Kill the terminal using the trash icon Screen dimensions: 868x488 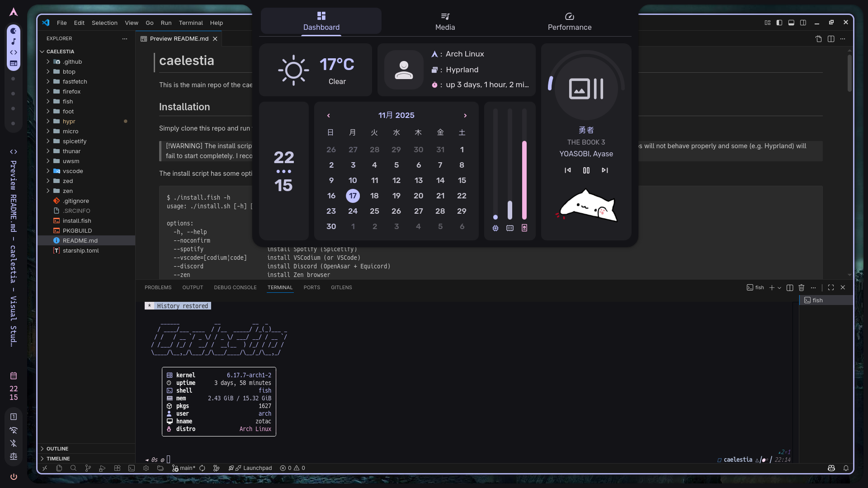(802, 287)
